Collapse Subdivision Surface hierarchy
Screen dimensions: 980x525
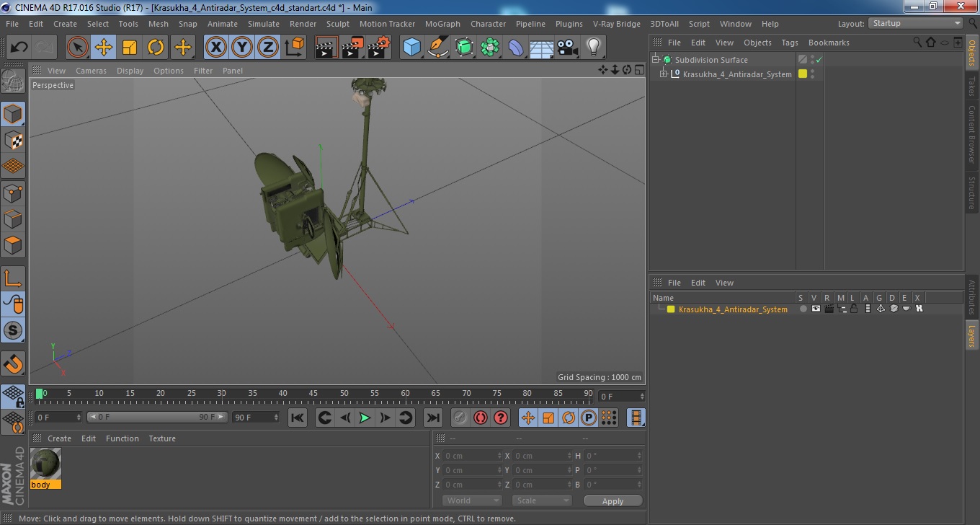[656, 60]
